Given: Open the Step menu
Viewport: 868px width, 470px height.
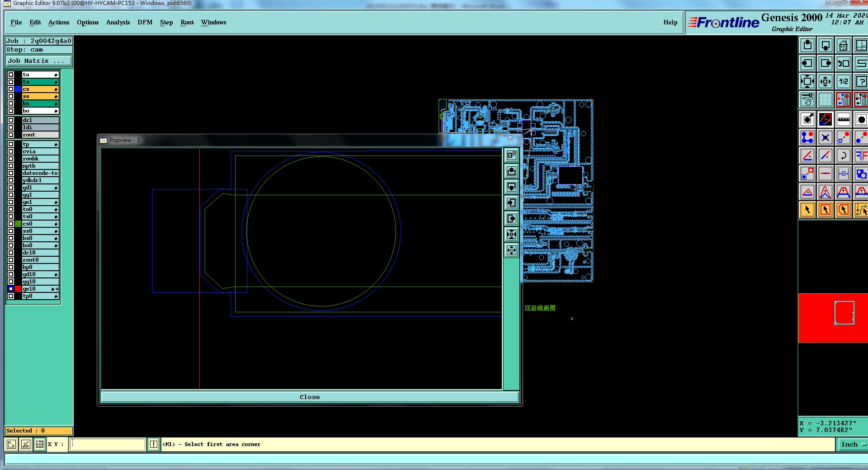Looking at the screenshot, I should pyautogui.click(x=166, y=22).
